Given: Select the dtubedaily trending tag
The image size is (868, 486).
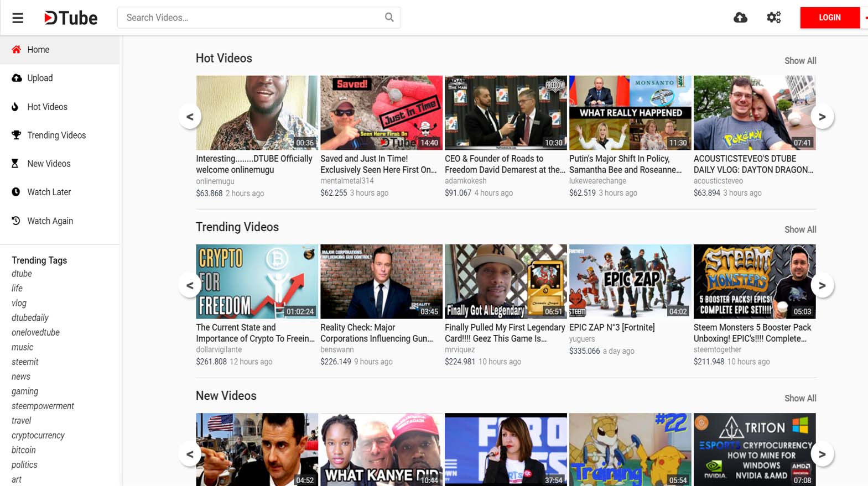Looking at the screenshot, I should pyautogui.click(x=30, y=317).
